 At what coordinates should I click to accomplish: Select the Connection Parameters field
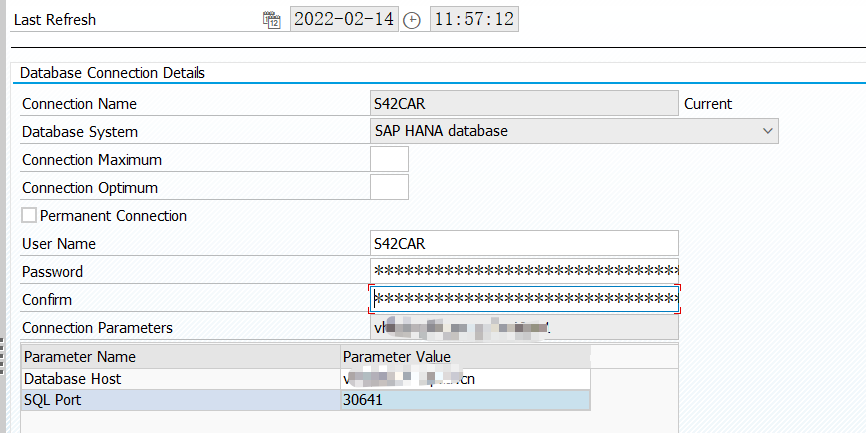pos(524,327)
